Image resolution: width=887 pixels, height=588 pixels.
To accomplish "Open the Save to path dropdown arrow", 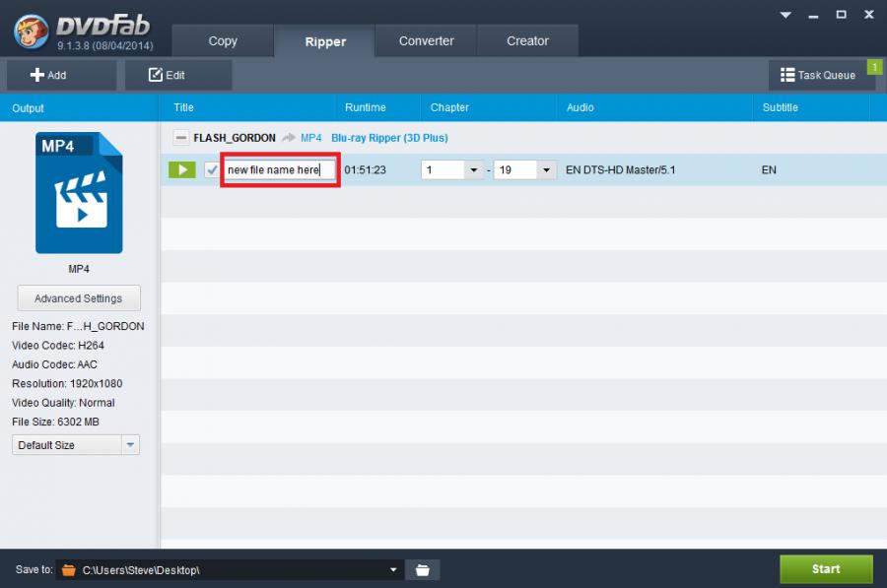I will [393, 570].
